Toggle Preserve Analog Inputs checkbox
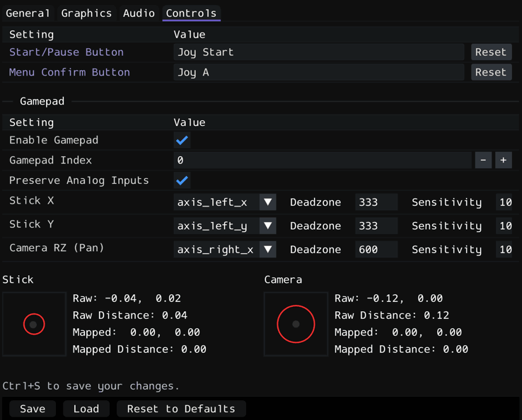522x420 pixels. coord(182,180)
